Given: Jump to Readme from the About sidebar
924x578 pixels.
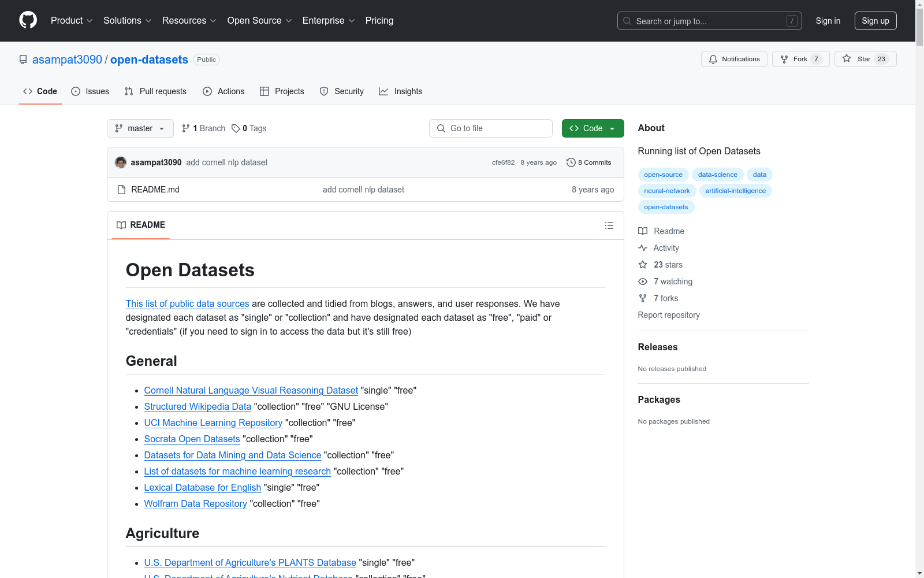Looking at the screenshot, I should point(661,231).
